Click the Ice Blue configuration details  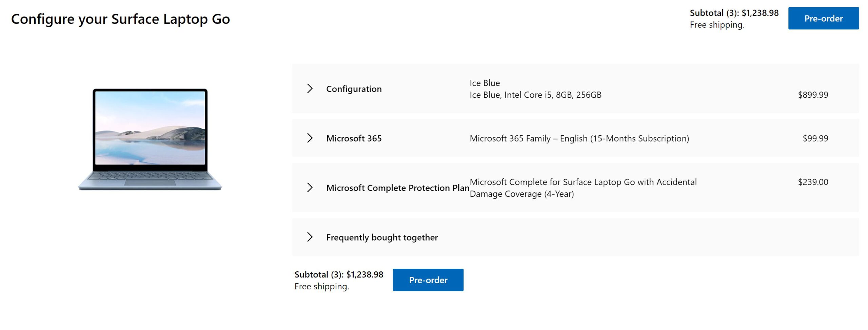tap(535, 89)
